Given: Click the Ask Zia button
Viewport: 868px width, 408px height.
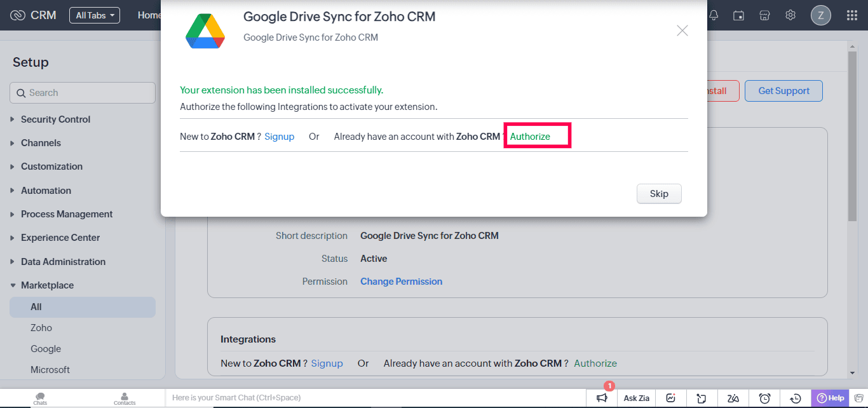Looking at the screenshot, I should (x=636, y=398).
